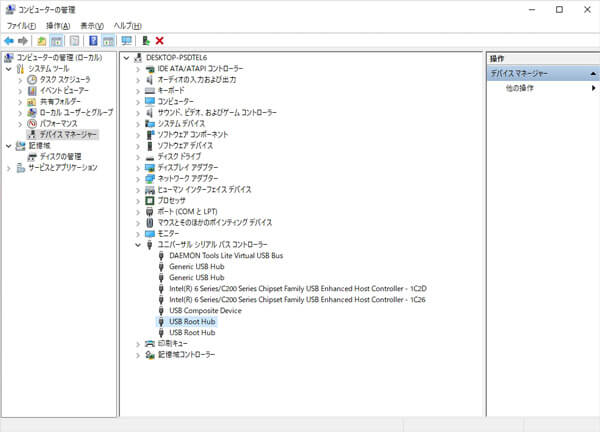
Task: Expand the ネットワーク アダプター category
Action: (137, 178)
